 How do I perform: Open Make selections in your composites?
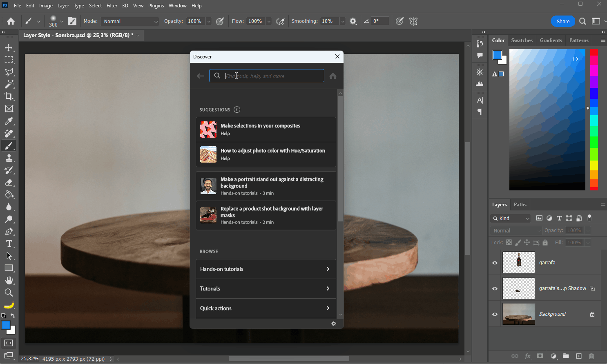[x=266, y=130]
